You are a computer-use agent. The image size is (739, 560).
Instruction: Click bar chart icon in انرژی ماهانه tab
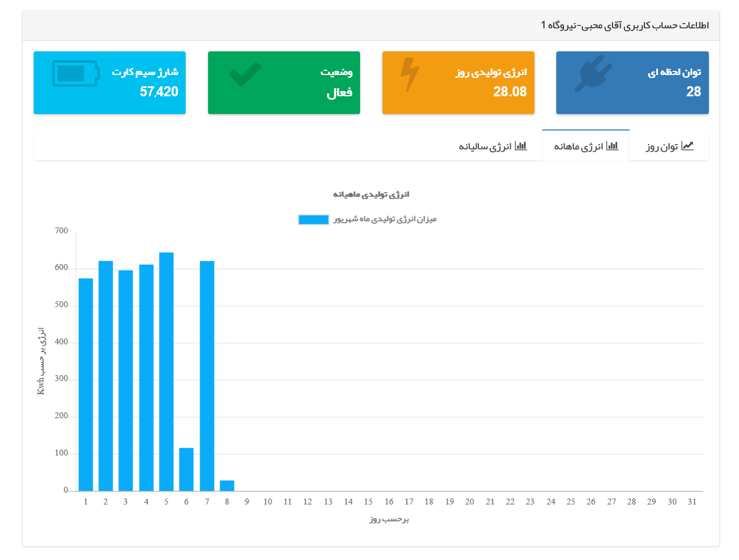coord(612,146)
